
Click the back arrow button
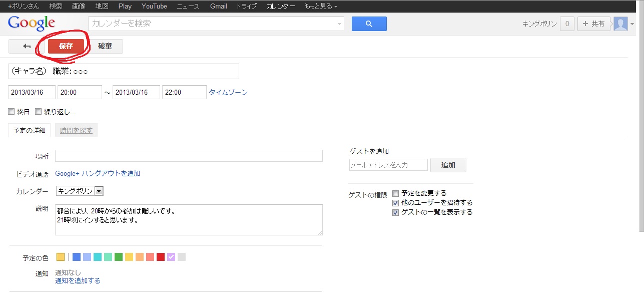coord(27,46)
